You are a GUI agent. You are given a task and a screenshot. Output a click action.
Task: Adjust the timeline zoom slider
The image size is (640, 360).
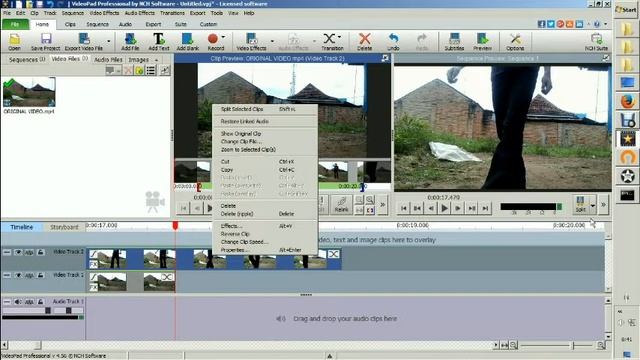[x=573, y=346]
